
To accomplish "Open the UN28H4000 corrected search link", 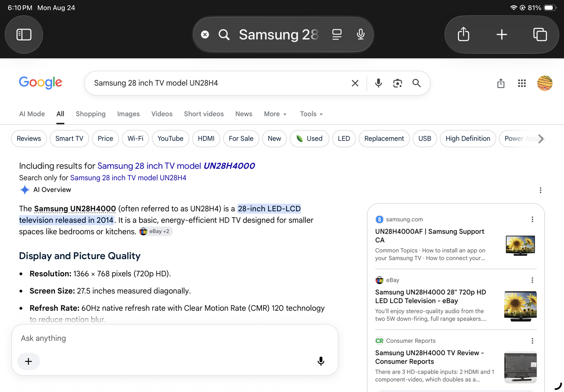I will click(x=176, y=166).
